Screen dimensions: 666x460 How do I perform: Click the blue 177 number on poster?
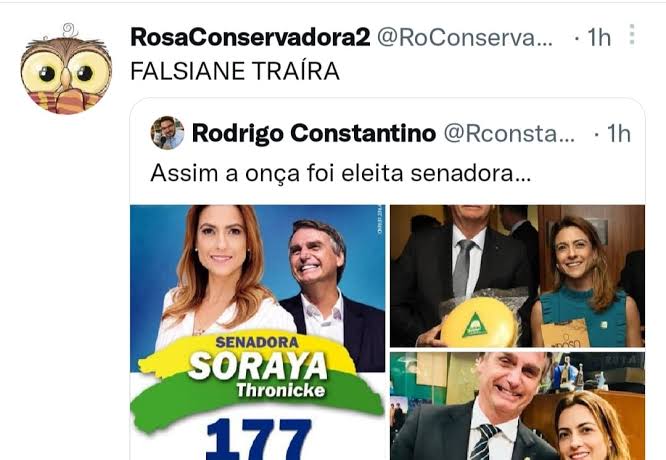pos(259,440)
